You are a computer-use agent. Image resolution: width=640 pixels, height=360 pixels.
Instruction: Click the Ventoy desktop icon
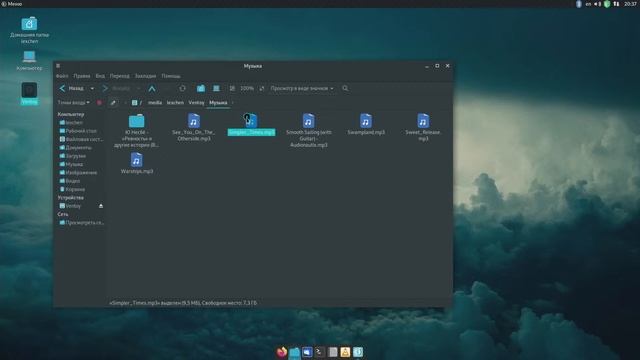pos(29,93)
